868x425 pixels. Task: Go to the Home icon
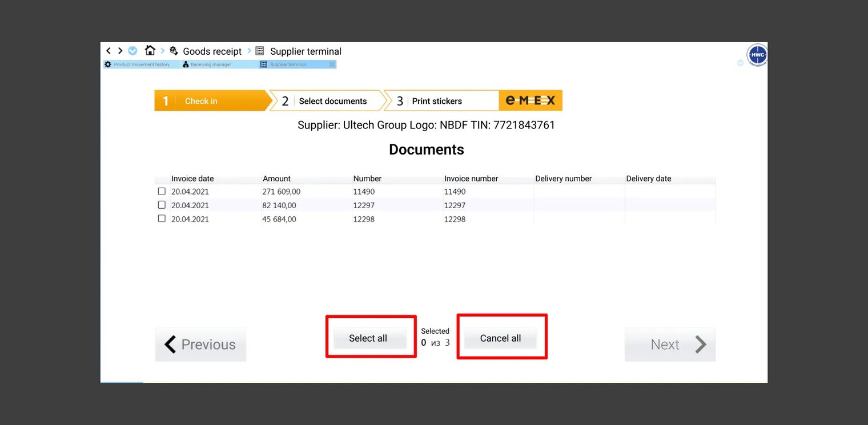(x=150, y=50)
